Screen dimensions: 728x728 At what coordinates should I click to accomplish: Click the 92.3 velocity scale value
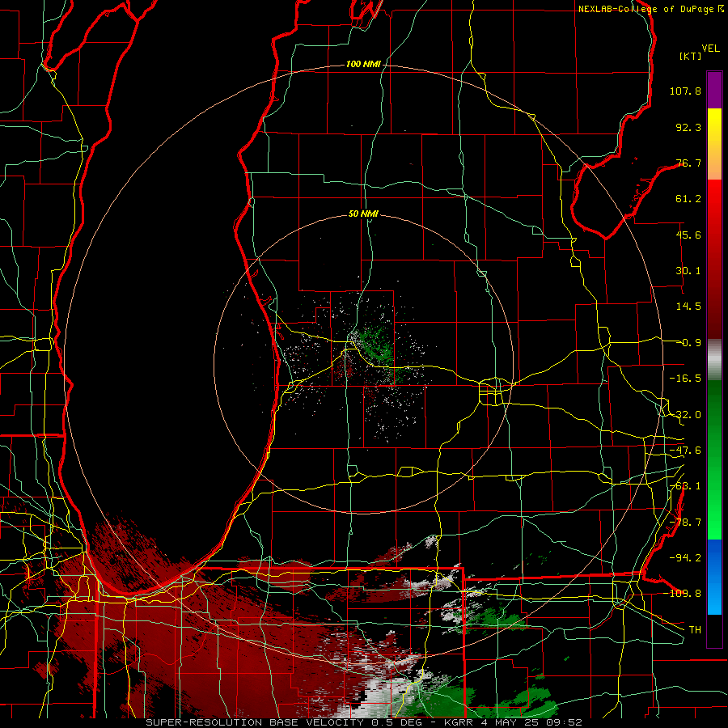pos(688,127)
